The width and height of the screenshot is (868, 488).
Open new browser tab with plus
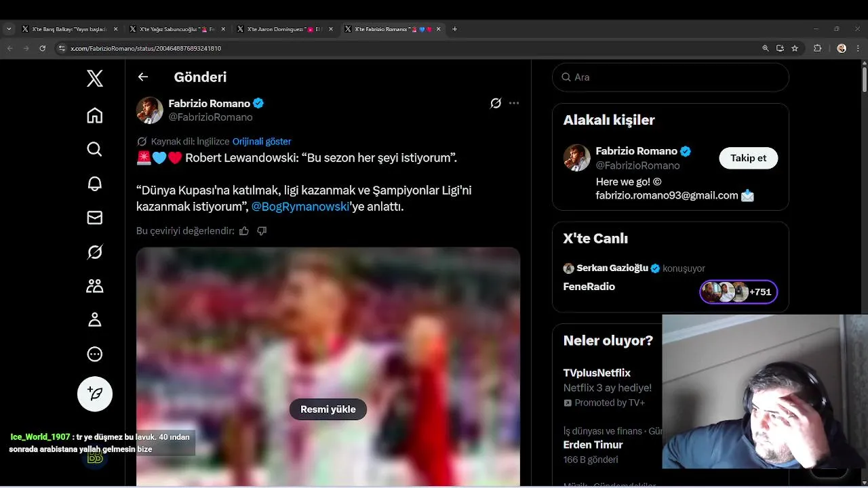click(454, 29)
